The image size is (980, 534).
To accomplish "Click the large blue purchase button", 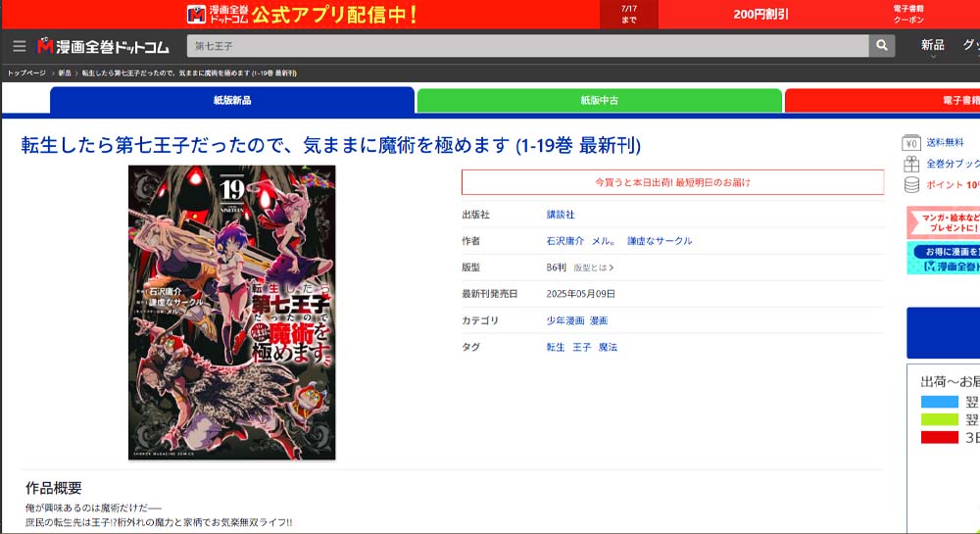I will 944,333.
